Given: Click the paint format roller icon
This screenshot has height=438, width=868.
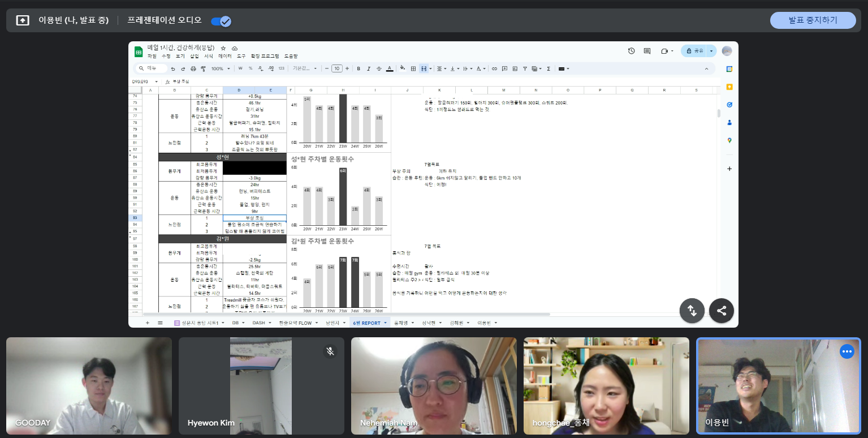Looking at the screenshot, I should point(203,68).
